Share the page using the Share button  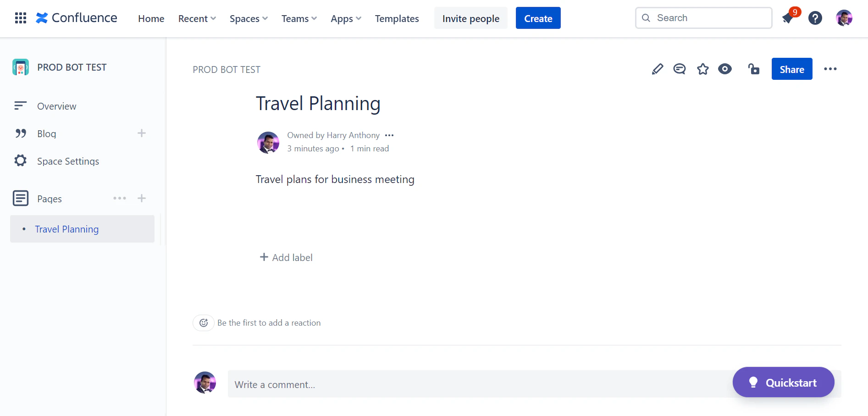point(791,69)
